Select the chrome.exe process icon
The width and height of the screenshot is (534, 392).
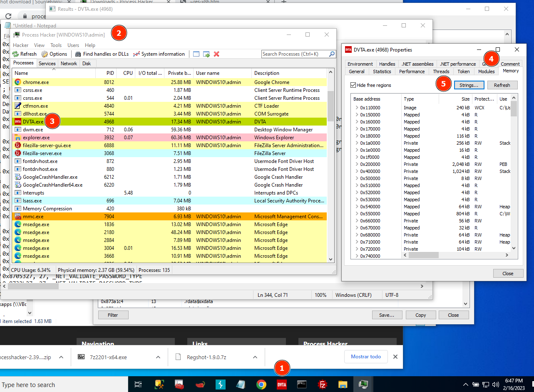tap(18, 82)
